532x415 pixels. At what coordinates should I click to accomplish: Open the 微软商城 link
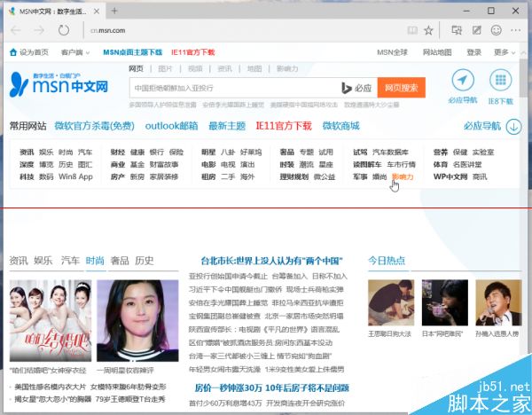pos(341,126)
